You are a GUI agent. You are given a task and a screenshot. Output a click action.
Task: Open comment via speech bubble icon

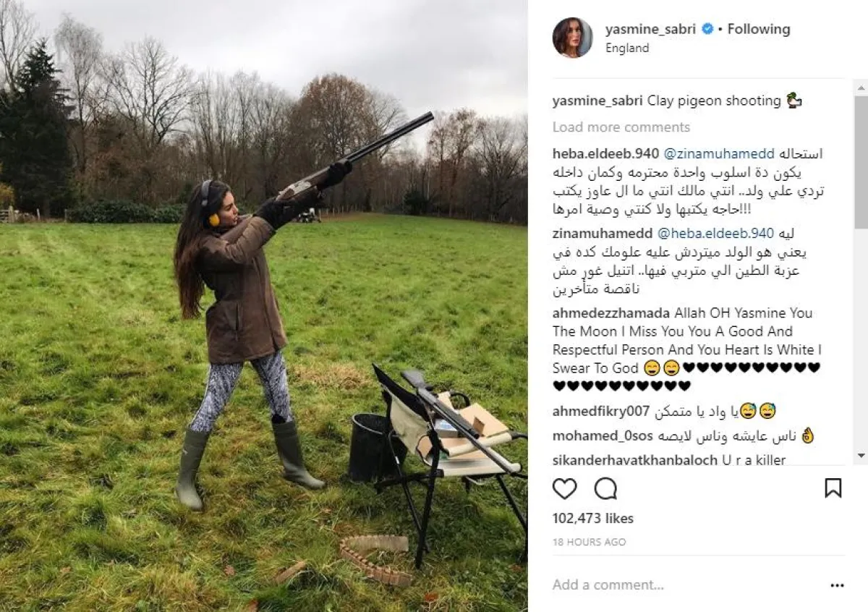605,489
